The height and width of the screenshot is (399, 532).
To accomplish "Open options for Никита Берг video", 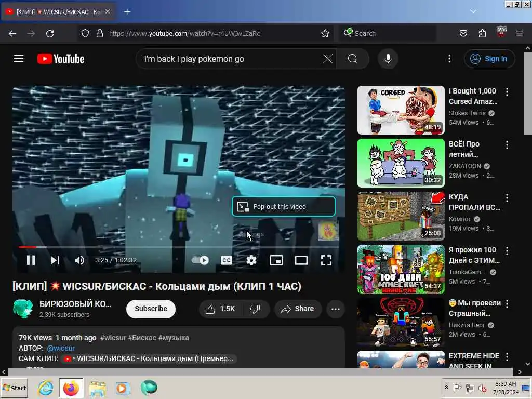I will click(507, 304).
